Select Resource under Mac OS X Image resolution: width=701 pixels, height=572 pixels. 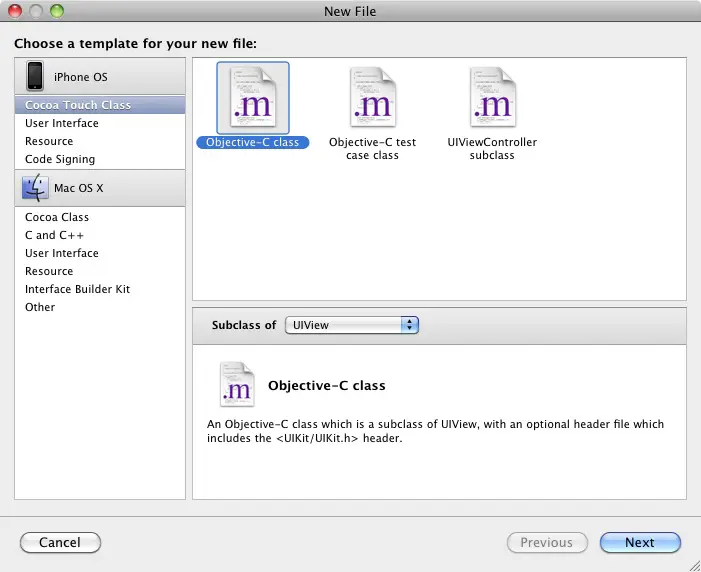click(x=100, y=271)
